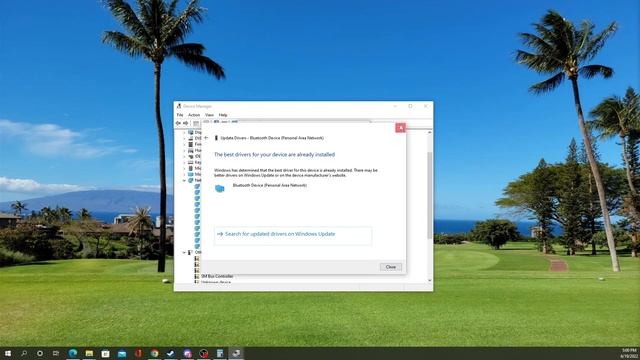Click the taskbar clock and date
640x360 pixels.
coord(629,353)
